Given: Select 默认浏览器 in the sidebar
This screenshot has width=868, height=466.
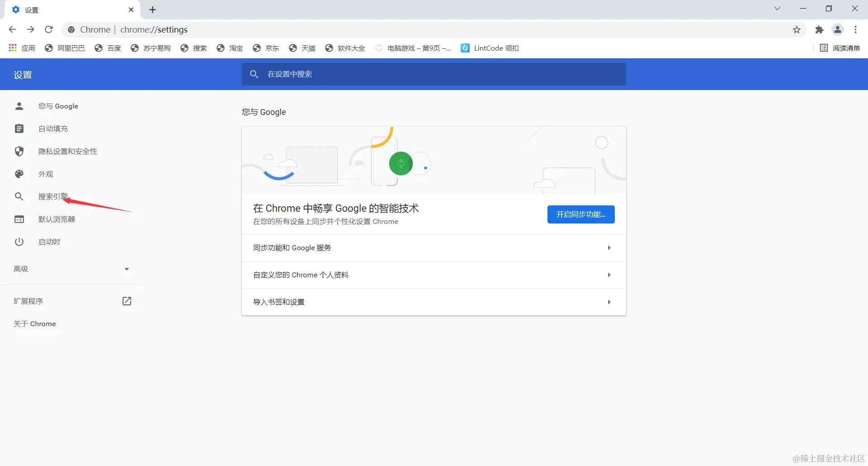Looking at the screenshot, I should [x=57, y=219].
